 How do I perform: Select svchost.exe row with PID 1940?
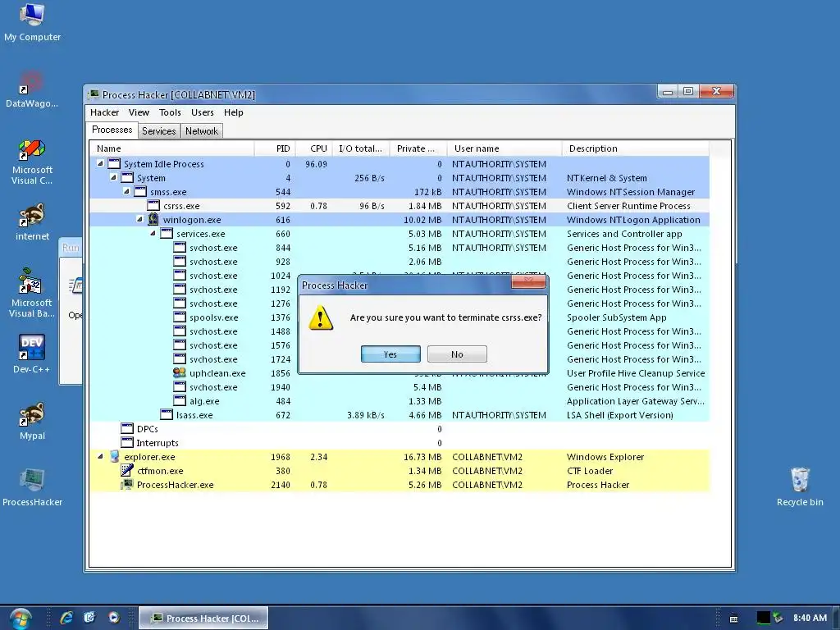coord(399,387)
